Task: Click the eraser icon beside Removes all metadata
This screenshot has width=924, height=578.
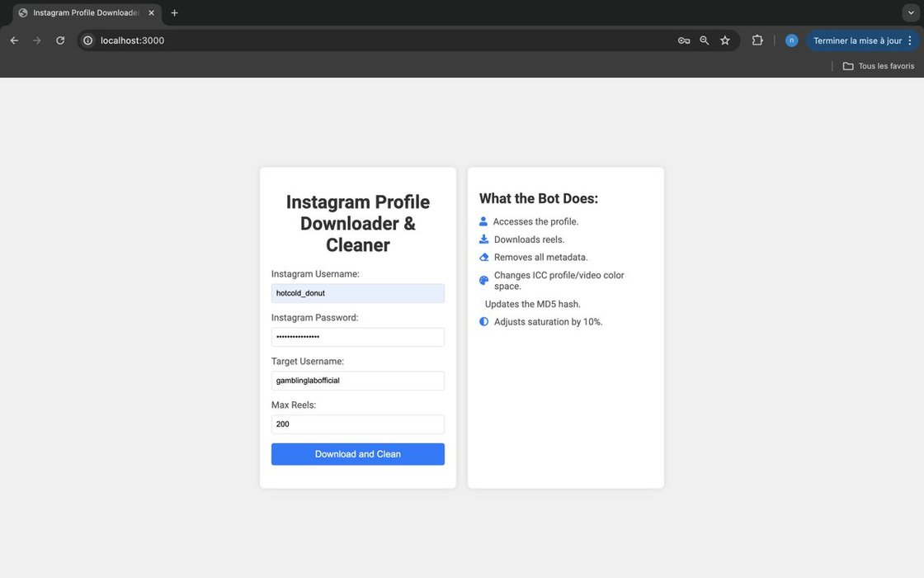Action: tap(483, 257)
